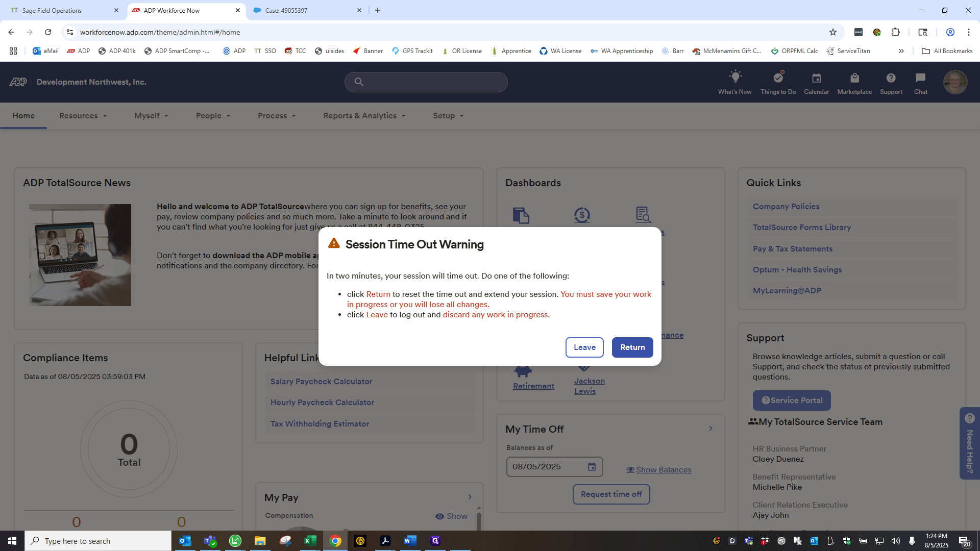This screenshot has height=551, width=980.
Task: Open Pay & Tax Statements link
Action: click(x=793, y=249)
